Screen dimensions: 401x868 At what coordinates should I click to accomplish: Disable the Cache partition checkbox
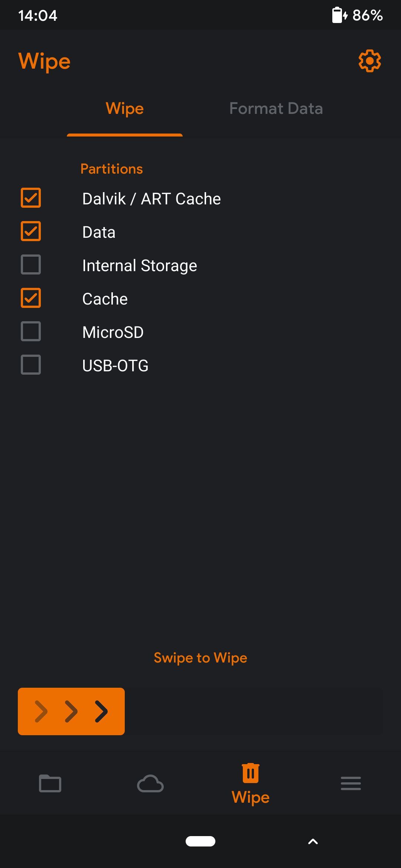click(x=31, y=298)
